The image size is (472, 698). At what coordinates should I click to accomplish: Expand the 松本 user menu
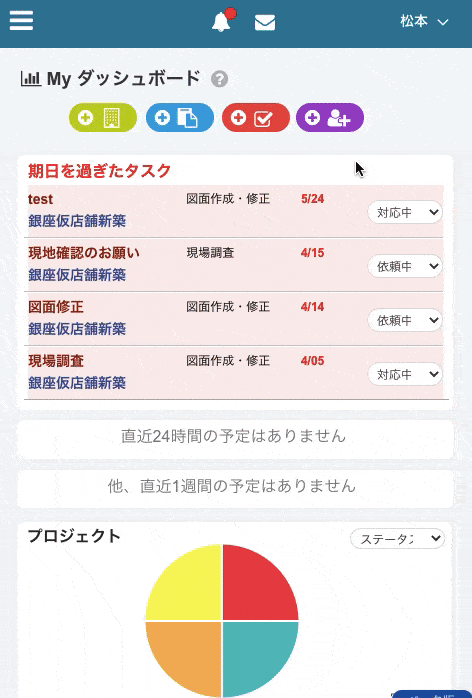point(424,21)
